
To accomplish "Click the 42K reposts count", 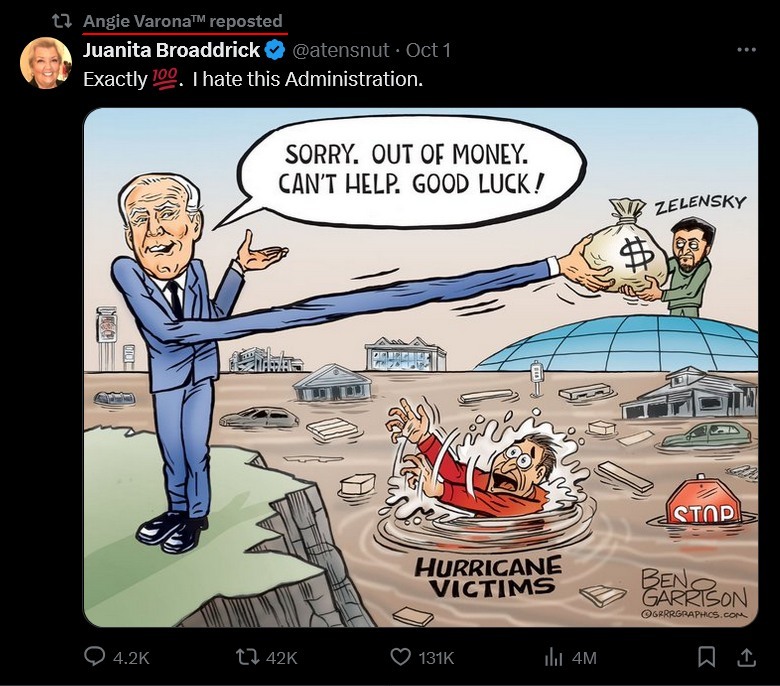I will click(282, 658).
